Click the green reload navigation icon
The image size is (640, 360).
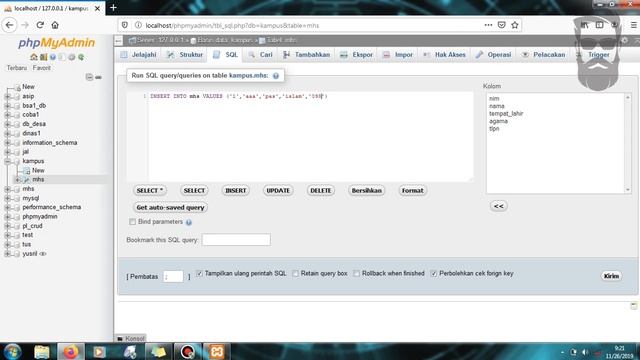coord(81,57)
